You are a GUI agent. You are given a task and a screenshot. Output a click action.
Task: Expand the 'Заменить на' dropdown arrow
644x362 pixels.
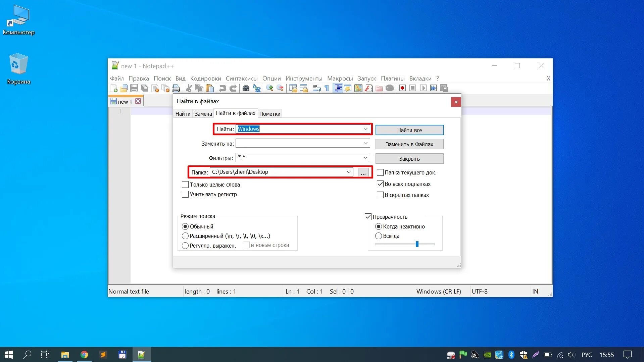(x=365, y=143)
